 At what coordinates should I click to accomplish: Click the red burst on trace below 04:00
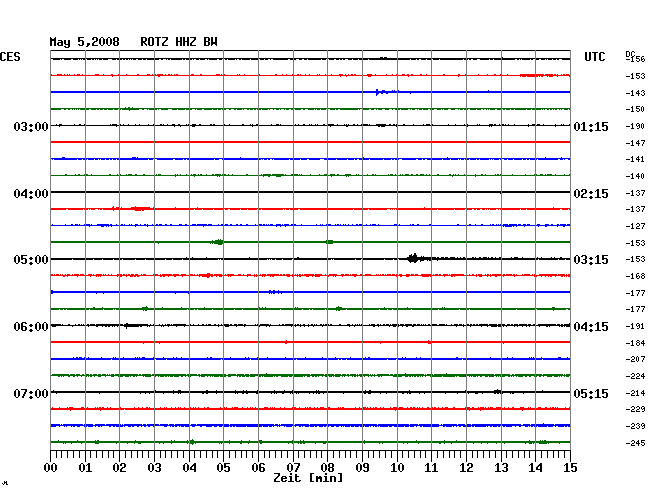point(140,208)
